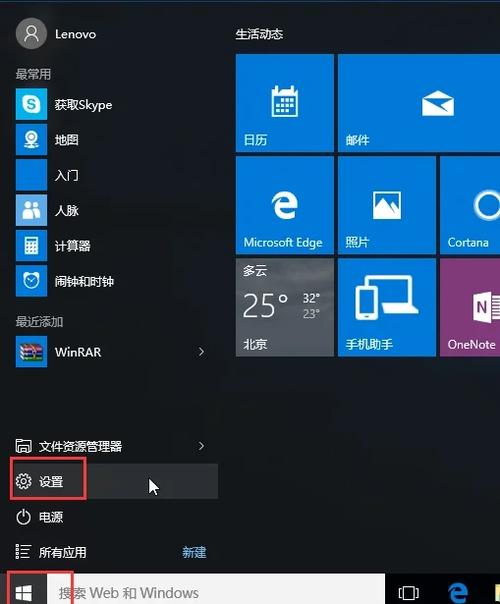The image size is (500, 604).
Task: Open the 闹钟和时钟 alarm clock icon
Action: point(31,281)
